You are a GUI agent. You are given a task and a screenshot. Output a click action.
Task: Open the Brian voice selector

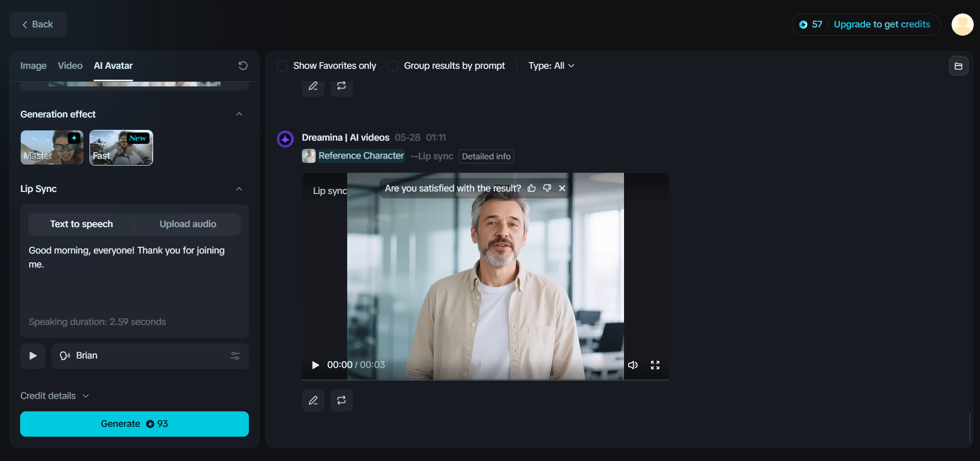(x=150, y=356)
